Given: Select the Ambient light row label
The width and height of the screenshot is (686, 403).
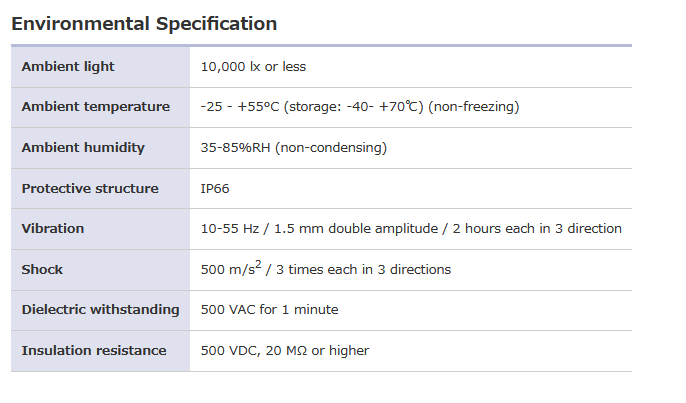Looking at the screenshot, I should [68, 67].
